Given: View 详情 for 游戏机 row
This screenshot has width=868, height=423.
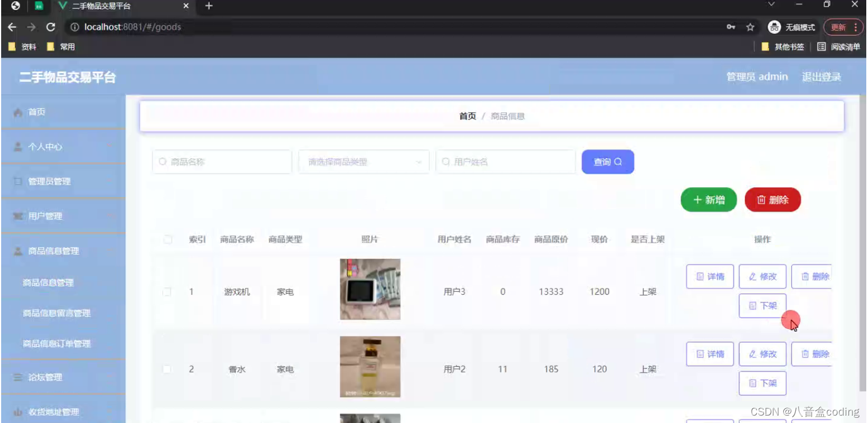Looking at the screenshot, I should pos(710,276).
